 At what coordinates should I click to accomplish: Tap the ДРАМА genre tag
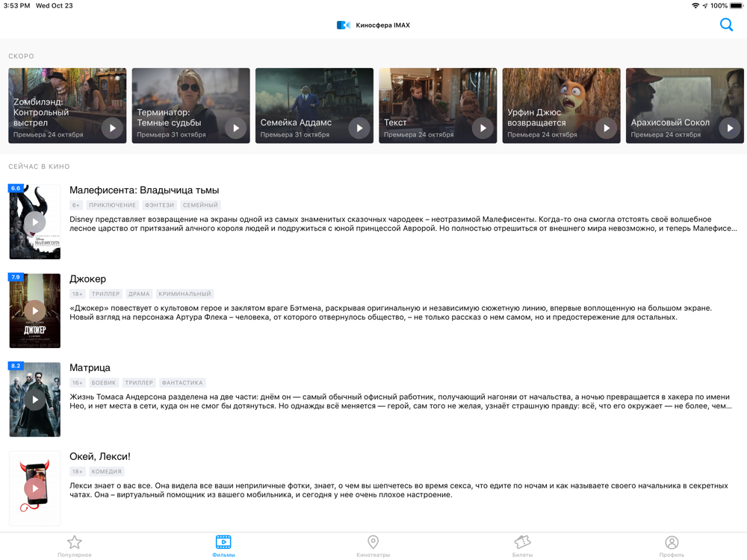(139, 293)
